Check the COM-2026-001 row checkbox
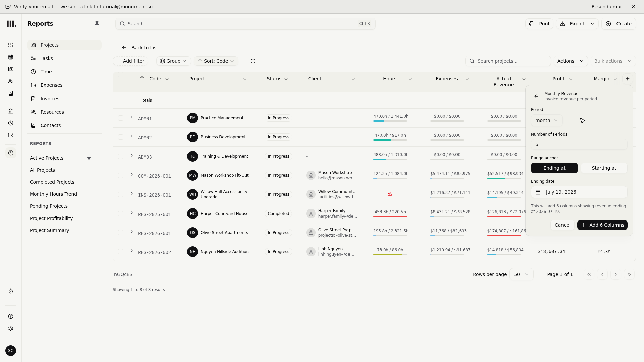 pyautogui.click(x=121, y=175)
